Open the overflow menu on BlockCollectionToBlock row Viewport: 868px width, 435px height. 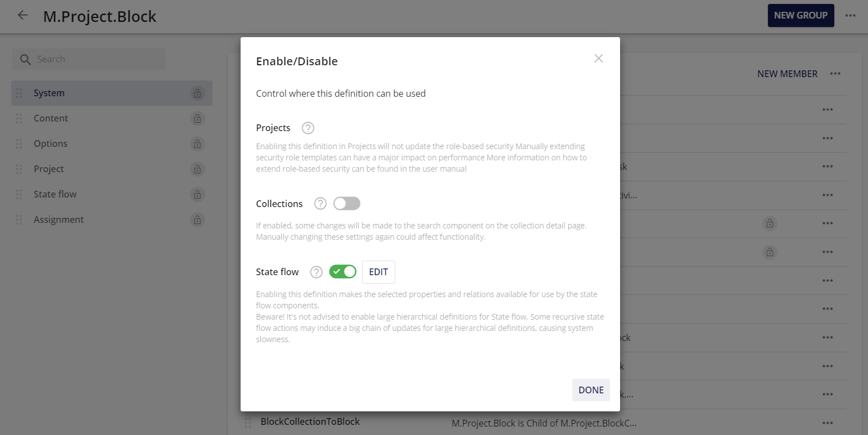[828, 422]
